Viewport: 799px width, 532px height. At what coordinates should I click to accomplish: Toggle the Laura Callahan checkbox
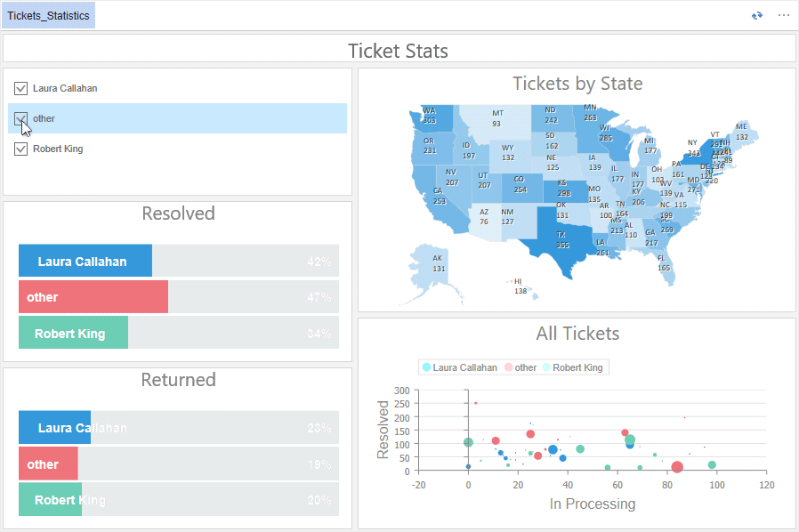(20, 89)
